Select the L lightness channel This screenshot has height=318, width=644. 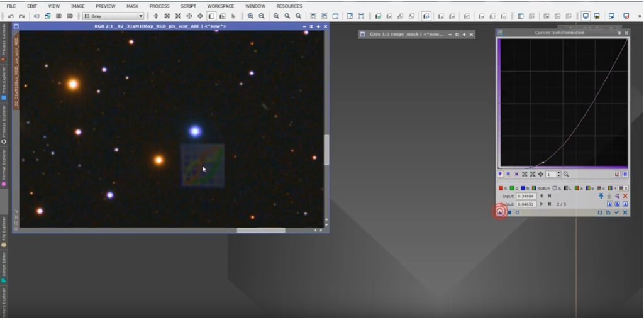(568, 189)
